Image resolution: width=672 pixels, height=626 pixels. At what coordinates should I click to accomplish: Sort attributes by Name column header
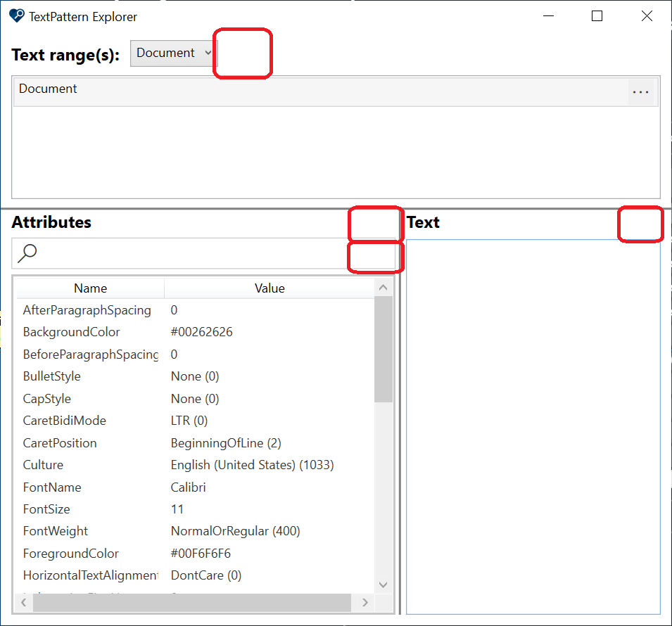coord(91,288)
